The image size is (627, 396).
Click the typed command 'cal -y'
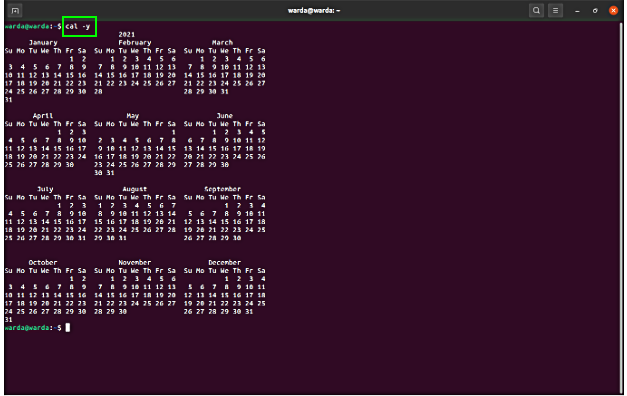78,26
